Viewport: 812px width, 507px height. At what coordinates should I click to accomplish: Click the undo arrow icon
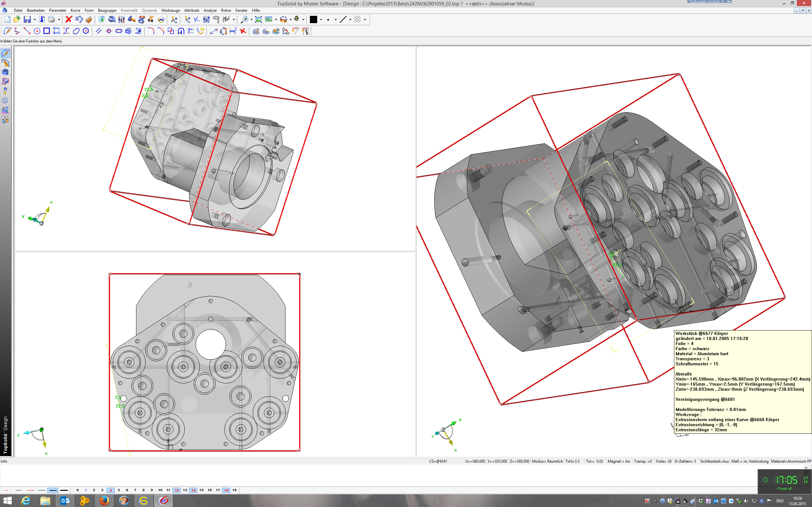(79, 19)
